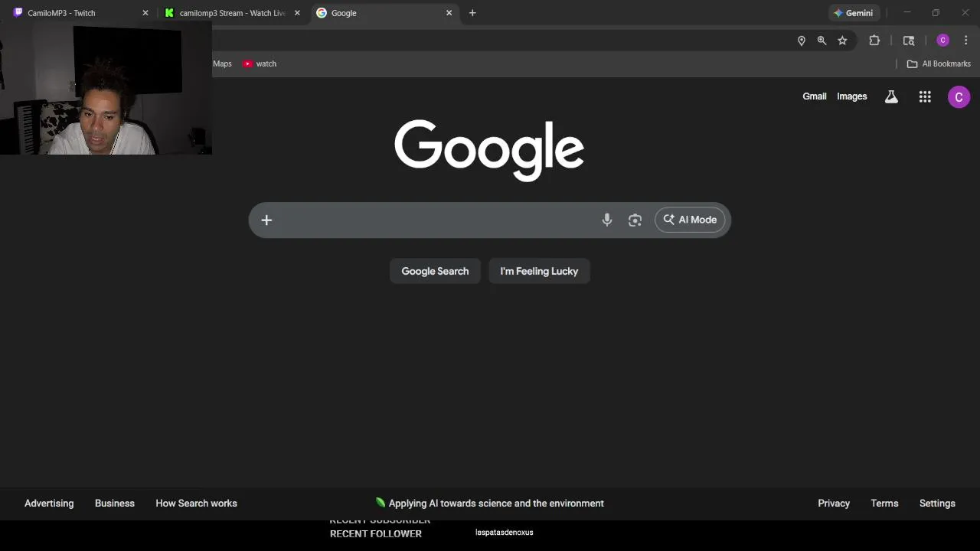
Task: Open Applying AI towards science link
Action: tap(489, 504)
